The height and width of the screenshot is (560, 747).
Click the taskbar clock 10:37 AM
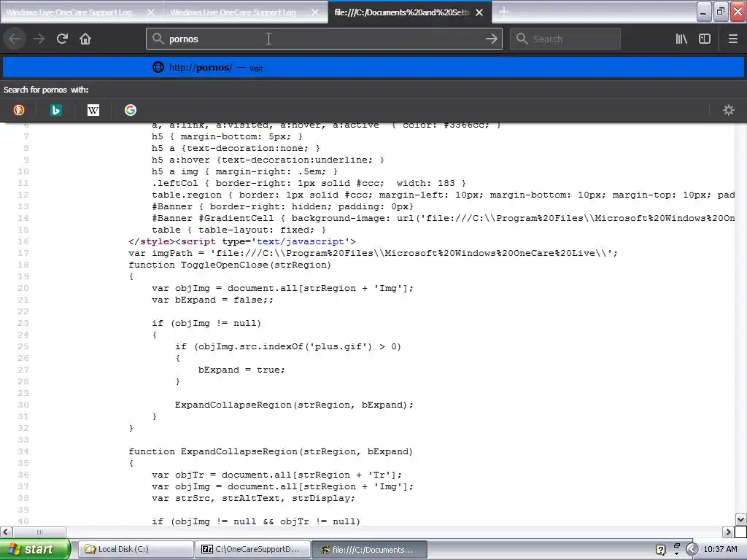(720, 549)
